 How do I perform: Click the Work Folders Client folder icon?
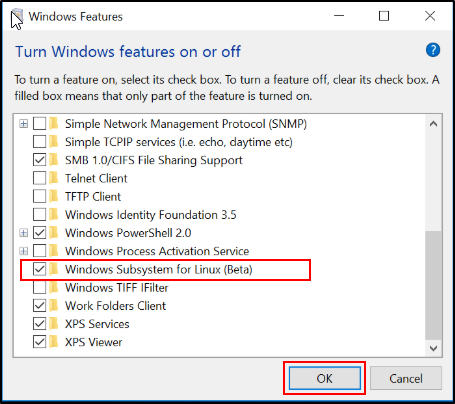(54, 306)
